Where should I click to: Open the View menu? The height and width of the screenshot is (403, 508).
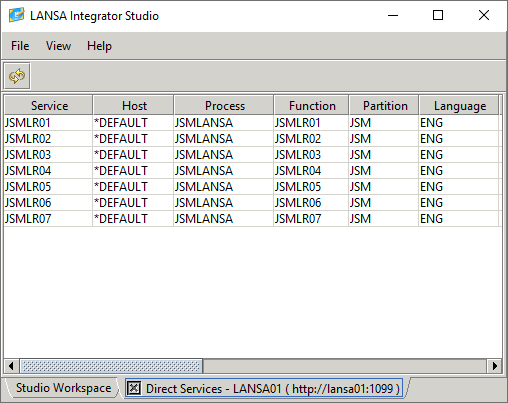point(58,46)
